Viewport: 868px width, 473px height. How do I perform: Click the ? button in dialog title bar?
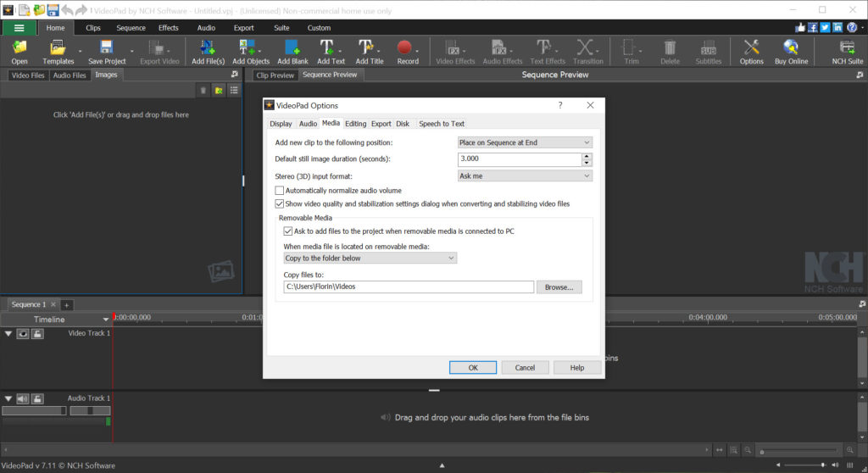[x=560, y=105]
